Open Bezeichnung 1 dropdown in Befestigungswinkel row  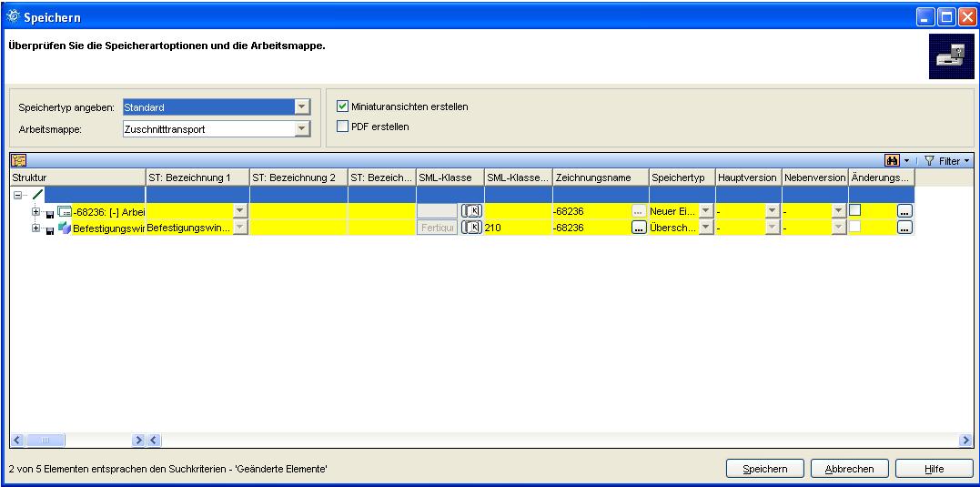(240, 228)
